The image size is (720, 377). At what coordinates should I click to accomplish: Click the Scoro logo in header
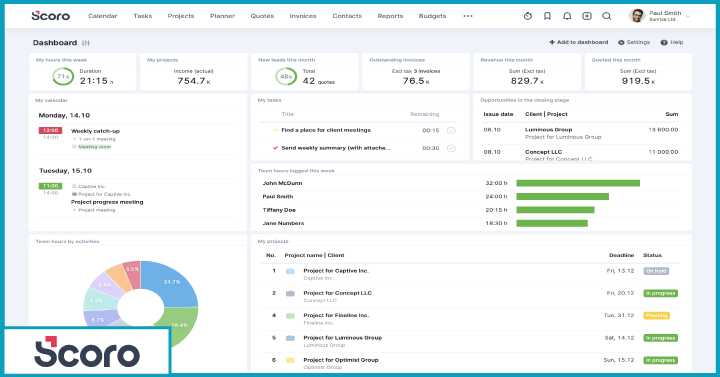point(51,16)
